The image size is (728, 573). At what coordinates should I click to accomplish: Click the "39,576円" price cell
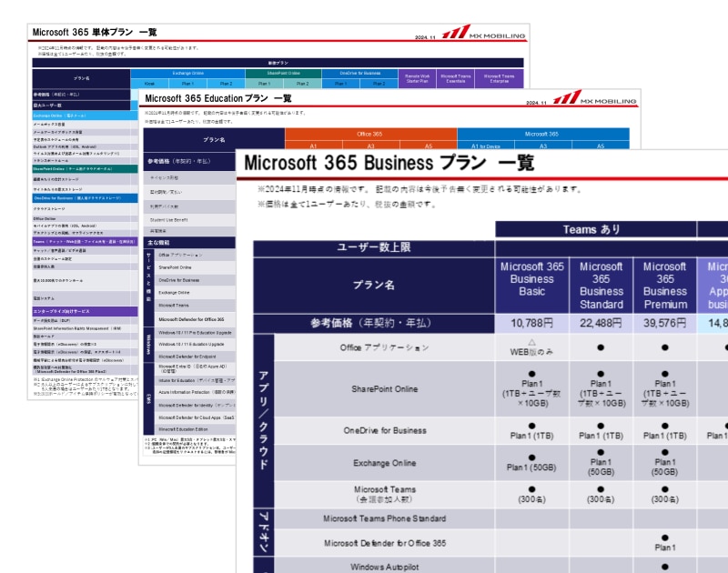[665, 323]
